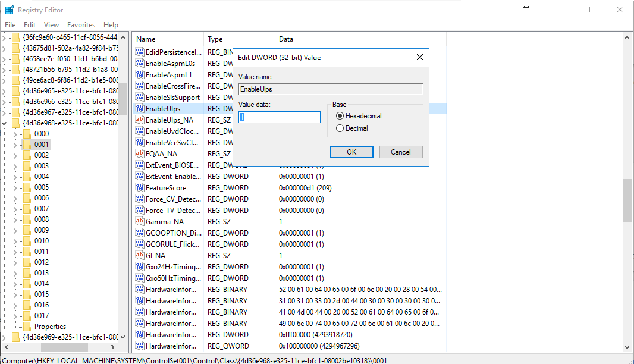Click the binary icon beside EdidPersistence value

pyautogui.click(x=140, y=52)
